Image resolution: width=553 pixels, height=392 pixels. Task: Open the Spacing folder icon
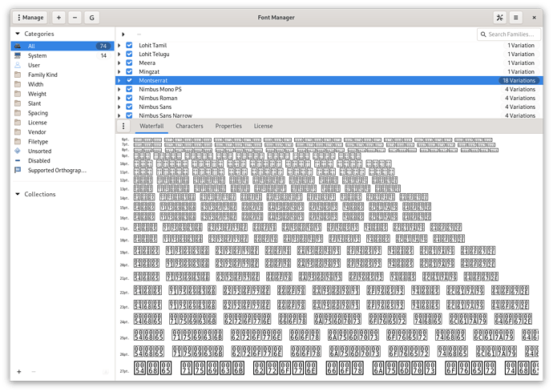18,112
